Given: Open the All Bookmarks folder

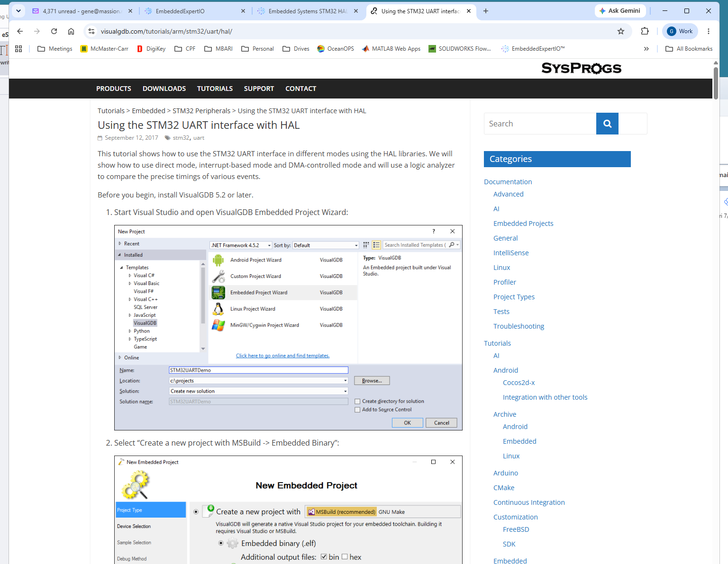Looking at the screenshot, I should (689, 49).
